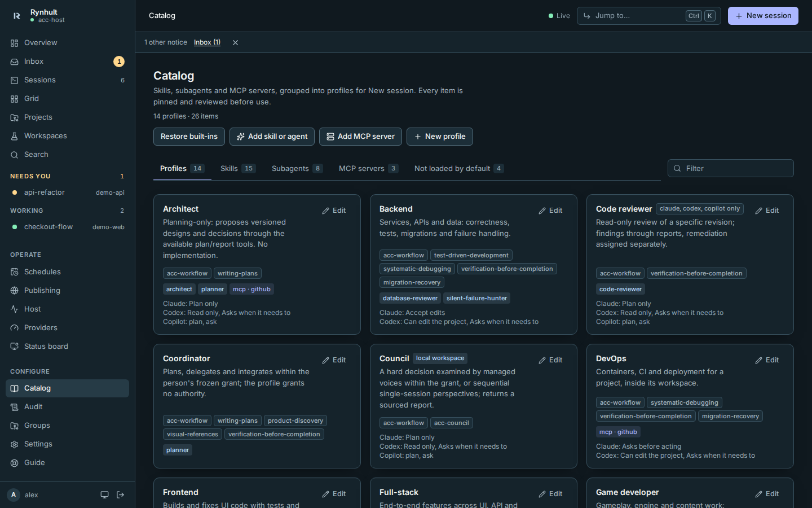Dismiss the notice bar with X
This screenshot has height=508, width=812.
[235, 43]
